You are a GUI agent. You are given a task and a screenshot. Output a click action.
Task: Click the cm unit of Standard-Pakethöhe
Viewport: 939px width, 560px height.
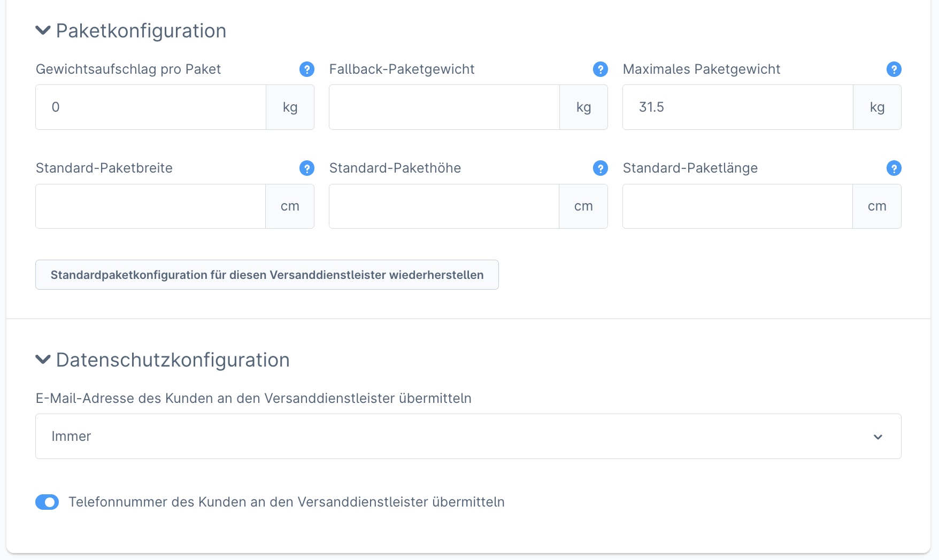click(583, 206)
